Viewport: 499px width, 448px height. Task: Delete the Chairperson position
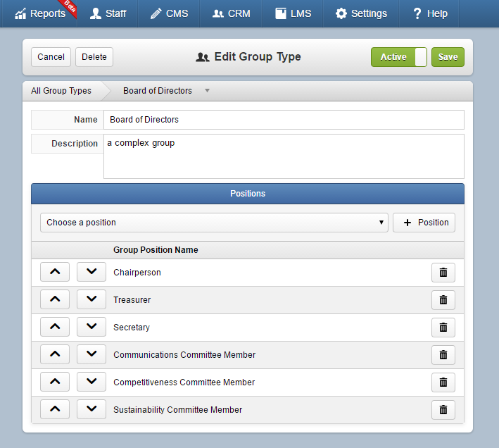coord(443,273)
